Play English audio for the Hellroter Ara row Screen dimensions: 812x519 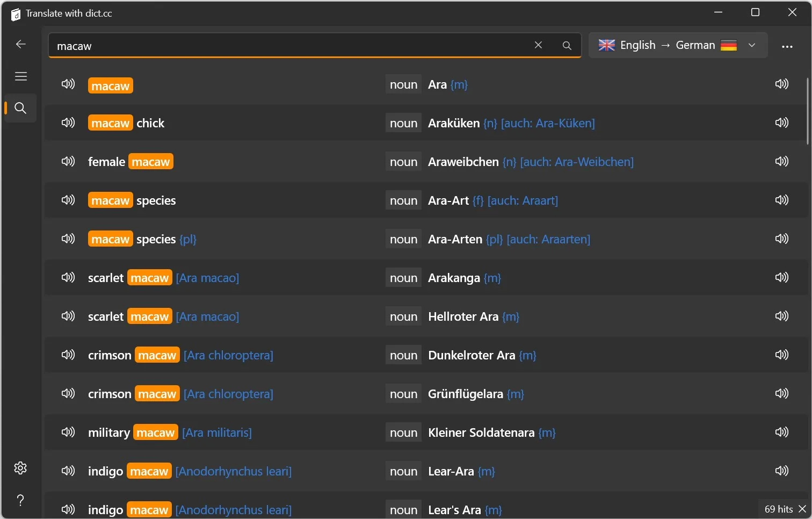(68, 316)
